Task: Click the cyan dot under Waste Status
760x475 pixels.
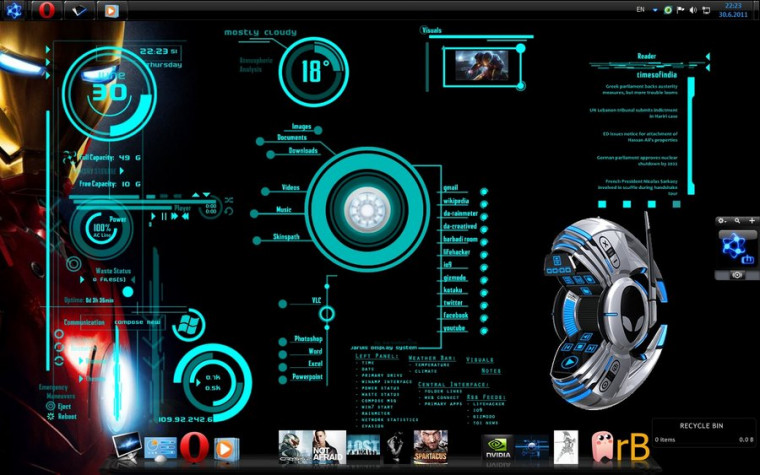Action: coord(128,292)
